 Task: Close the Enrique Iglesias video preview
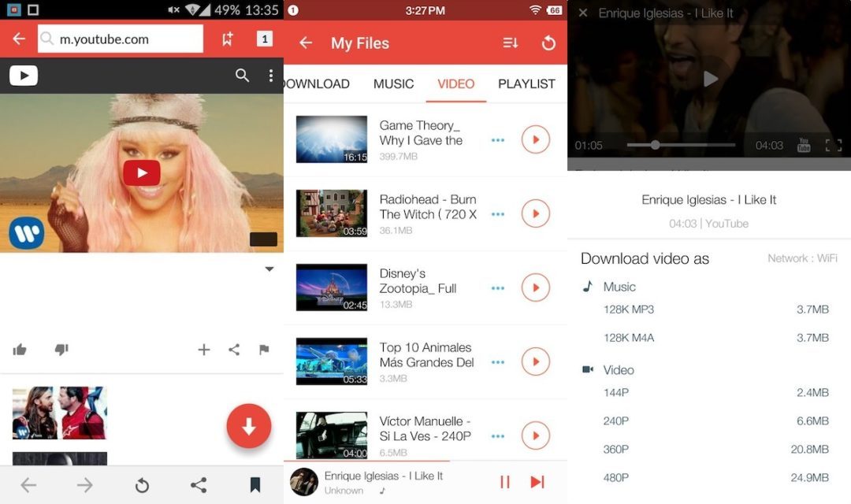click(x=583, y=13)
